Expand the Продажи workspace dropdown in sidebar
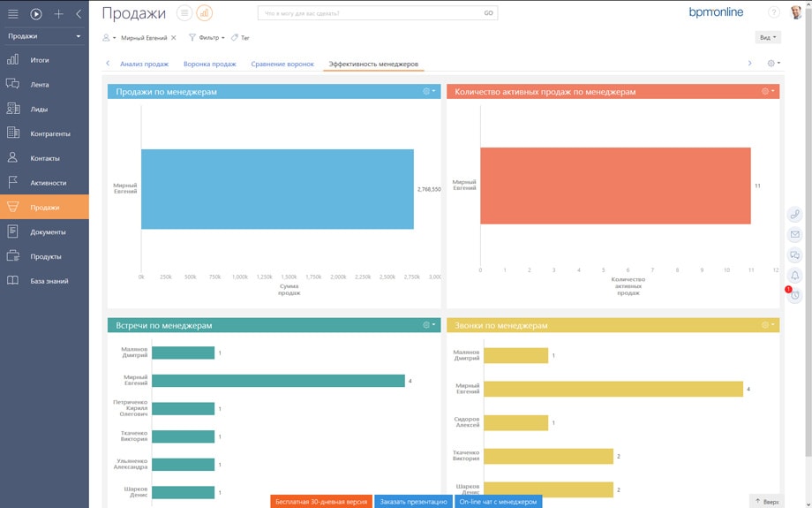The width and height of the screenshot is (812, 508). [x=44, y=36]
